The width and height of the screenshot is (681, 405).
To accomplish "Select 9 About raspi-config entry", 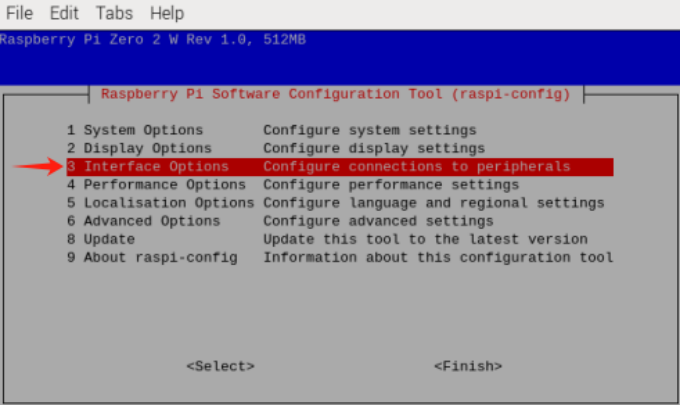I will click(152, 257).
